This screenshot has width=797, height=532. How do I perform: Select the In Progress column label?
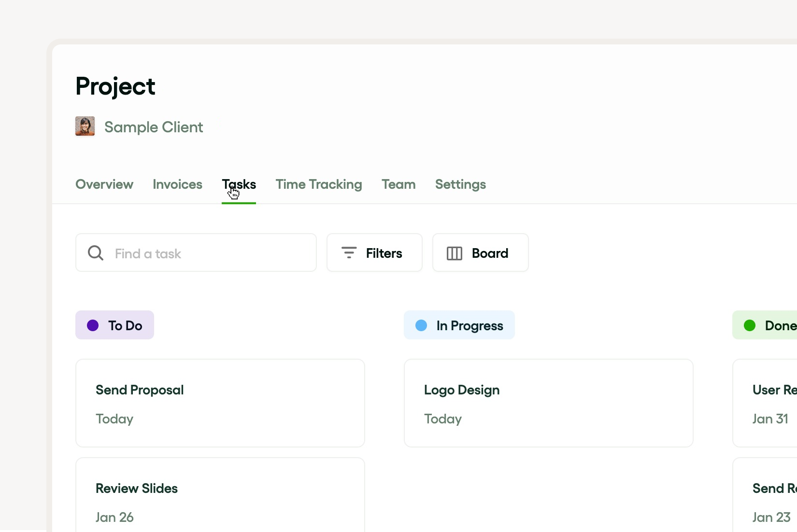[x=459, y=325]
